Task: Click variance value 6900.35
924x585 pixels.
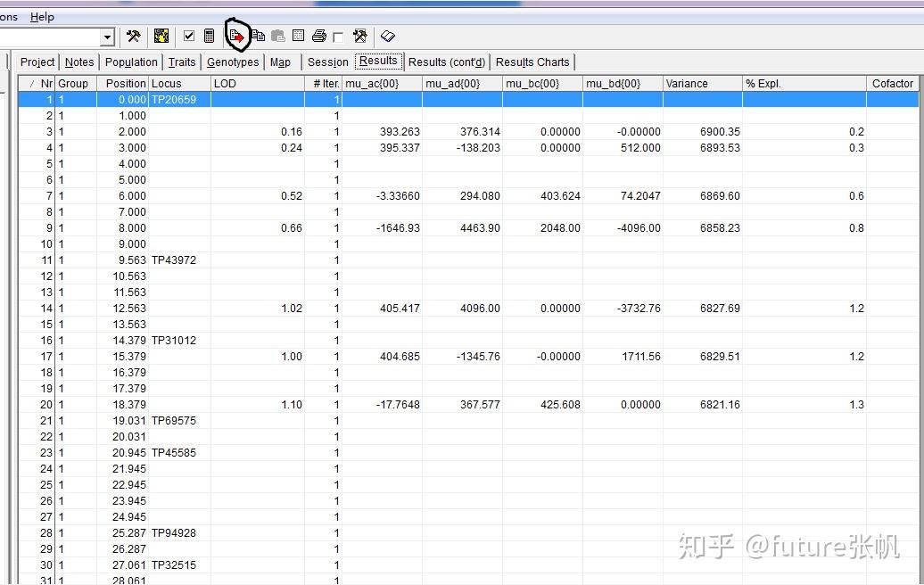Action: click(720, 132)
